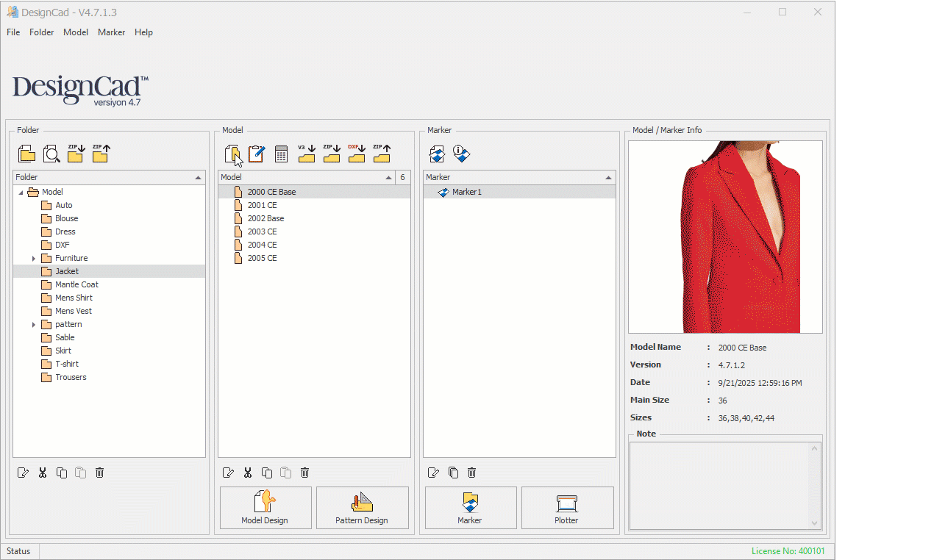Image resolution: width=934 pixels, height=560 pixels.
Task: Click the copy icon under Marker list
Action: pos(453,473)
